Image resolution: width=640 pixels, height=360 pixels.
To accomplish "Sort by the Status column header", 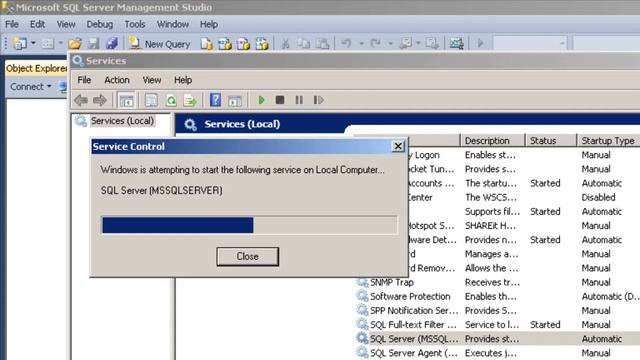I will click(551, 140).
